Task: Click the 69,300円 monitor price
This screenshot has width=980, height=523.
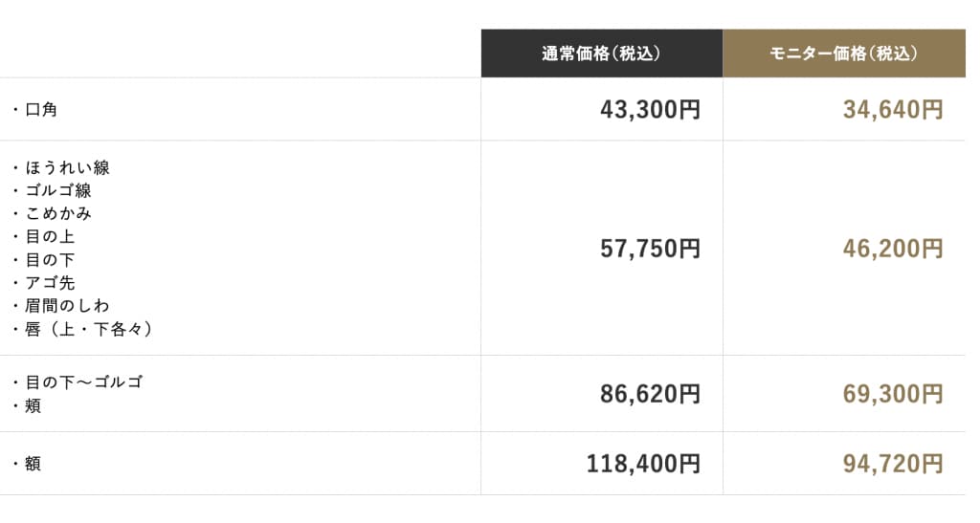Action: 893,395
